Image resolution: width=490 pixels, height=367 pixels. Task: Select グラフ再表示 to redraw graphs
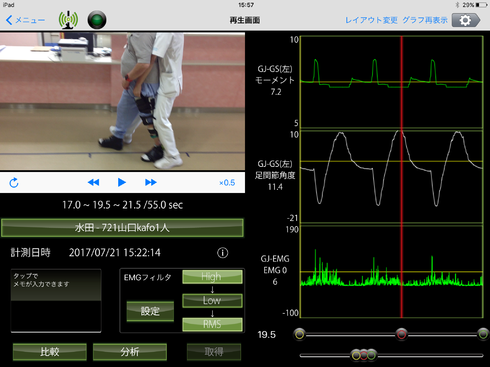pos(425,20)
